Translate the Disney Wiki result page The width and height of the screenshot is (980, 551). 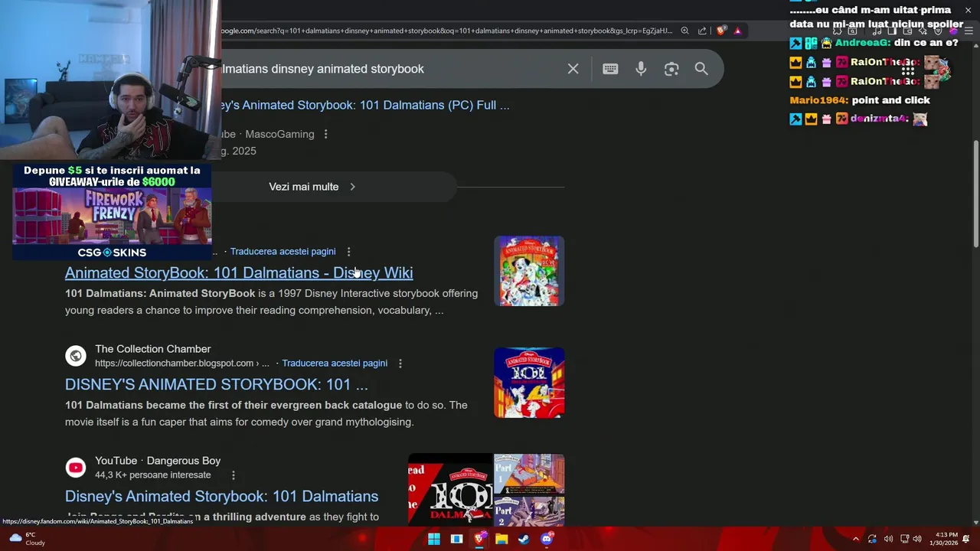pos(283,251)
